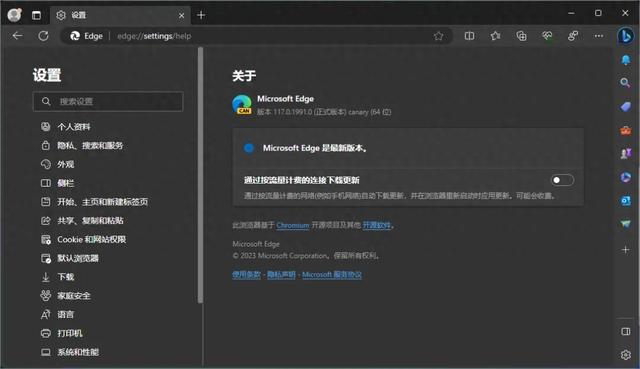Viewport: 640px width, 369px height.
Task: Select the 设置 tab
Action: pyautogui.click(x=120, y=15)
